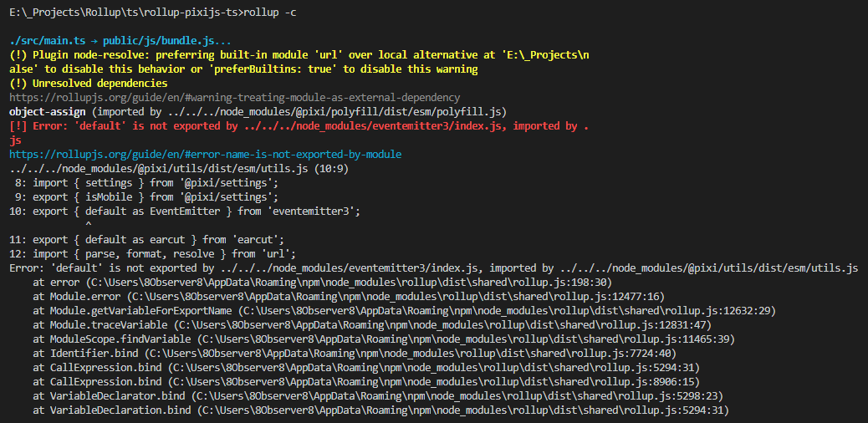Click the 'at error' stack trace line

point(322,283)
